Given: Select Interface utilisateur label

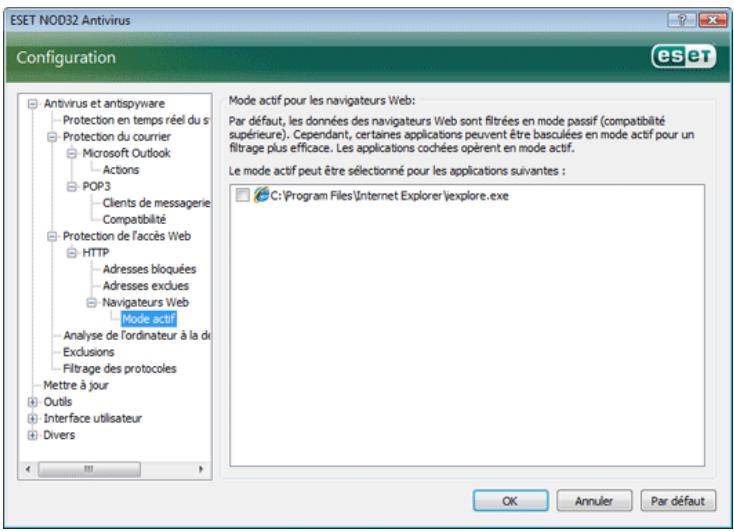Looking at the screenshot, I should point(93,418).
